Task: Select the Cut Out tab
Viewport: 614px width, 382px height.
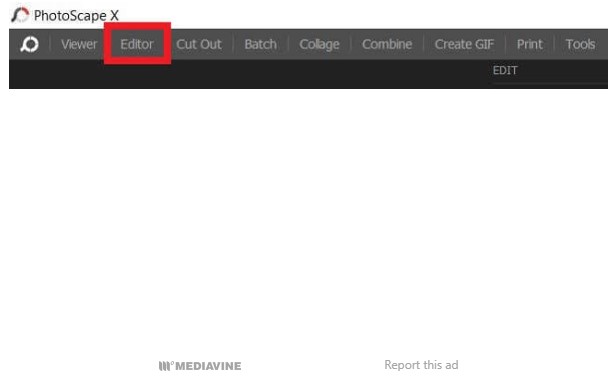Action: pyautogui.click(x=199, y=44)
